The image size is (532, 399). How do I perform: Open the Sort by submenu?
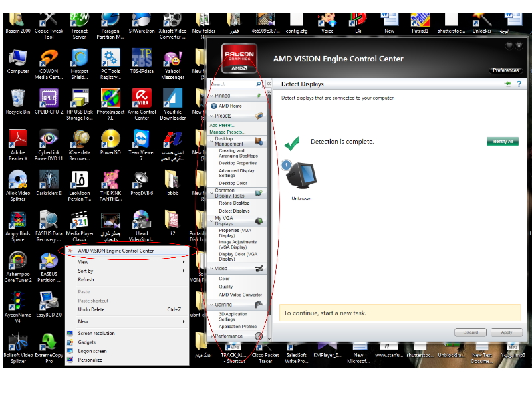[127, 271]
